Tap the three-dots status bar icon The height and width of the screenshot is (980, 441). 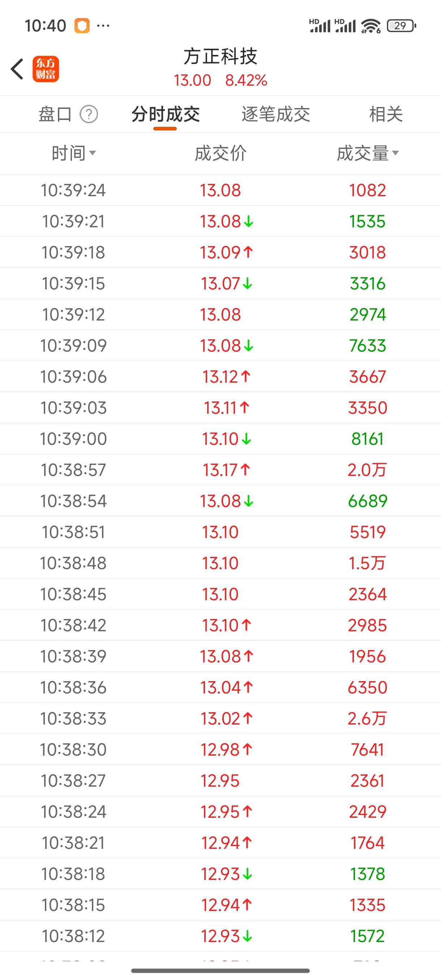click(103, 26)
